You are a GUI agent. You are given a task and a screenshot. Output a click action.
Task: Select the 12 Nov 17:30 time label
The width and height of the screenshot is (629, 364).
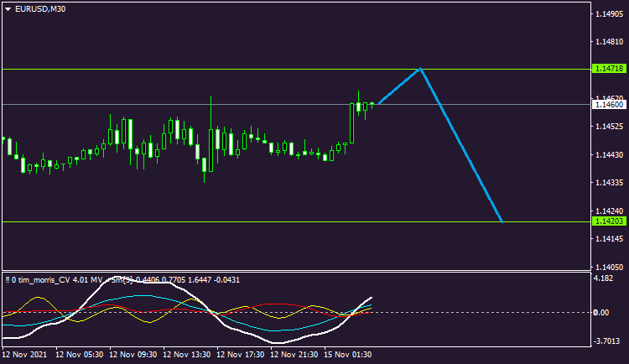[241, 355]
